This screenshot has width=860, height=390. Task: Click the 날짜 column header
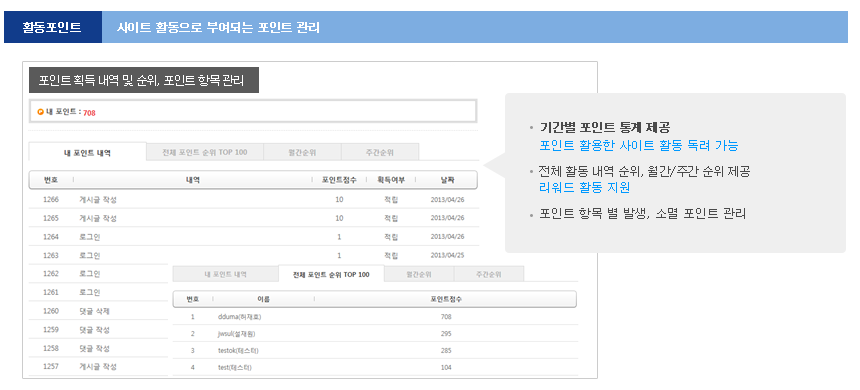click(x=448, y=180)
